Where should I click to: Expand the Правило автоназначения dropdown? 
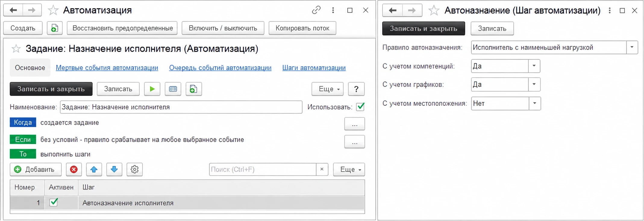(632, 48)
